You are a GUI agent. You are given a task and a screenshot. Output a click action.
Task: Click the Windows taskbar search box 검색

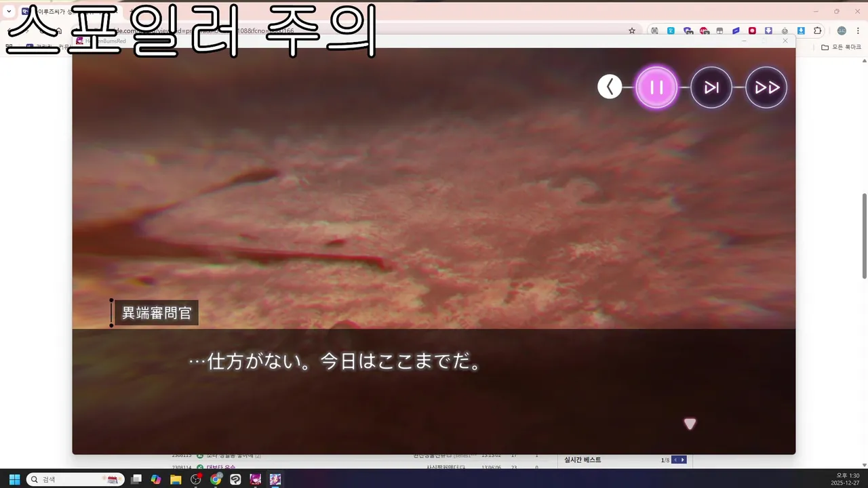point(75,479)
